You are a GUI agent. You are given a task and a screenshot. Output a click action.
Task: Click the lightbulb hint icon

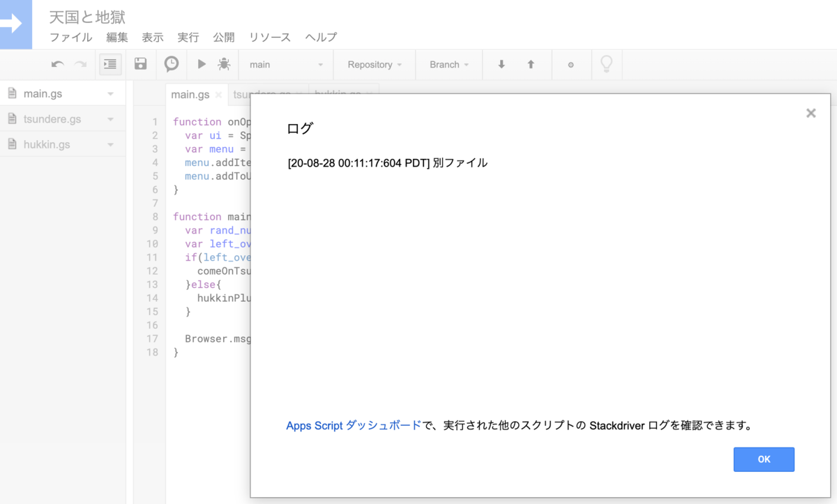607,64
